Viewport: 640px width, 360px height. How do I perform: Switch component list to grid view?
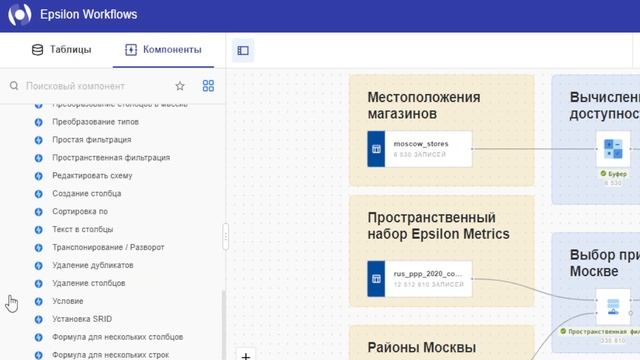[x=208, y=86]
